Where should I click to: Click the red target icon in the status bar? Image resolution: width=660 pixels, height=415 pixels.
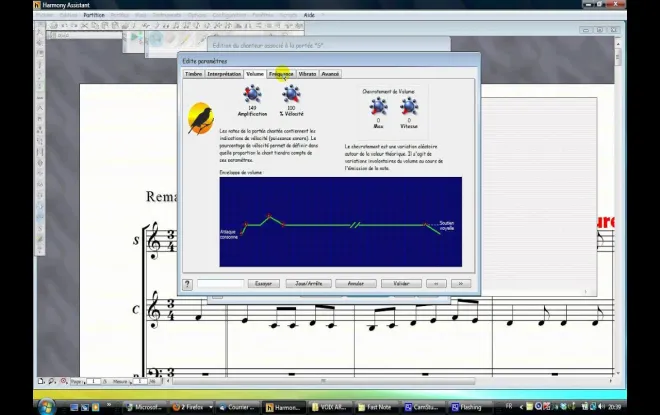(63, 381)
